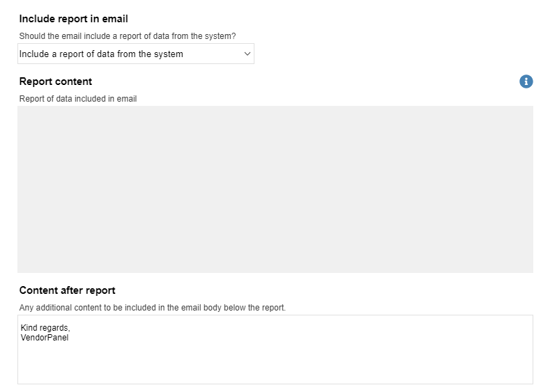Image resolution: width=557 pixels, height=392 pixels.
Task: Click the word Include in the dropdown value
Action: (34, 54)
